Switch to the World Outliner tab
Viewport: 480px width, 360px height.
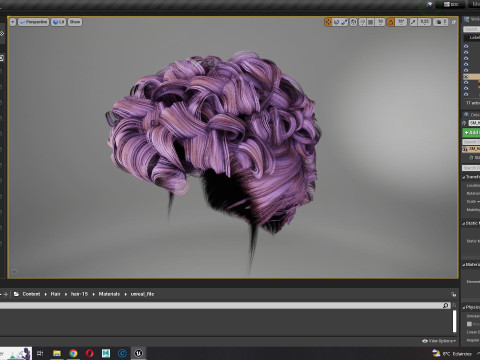(x=472, y=20)
